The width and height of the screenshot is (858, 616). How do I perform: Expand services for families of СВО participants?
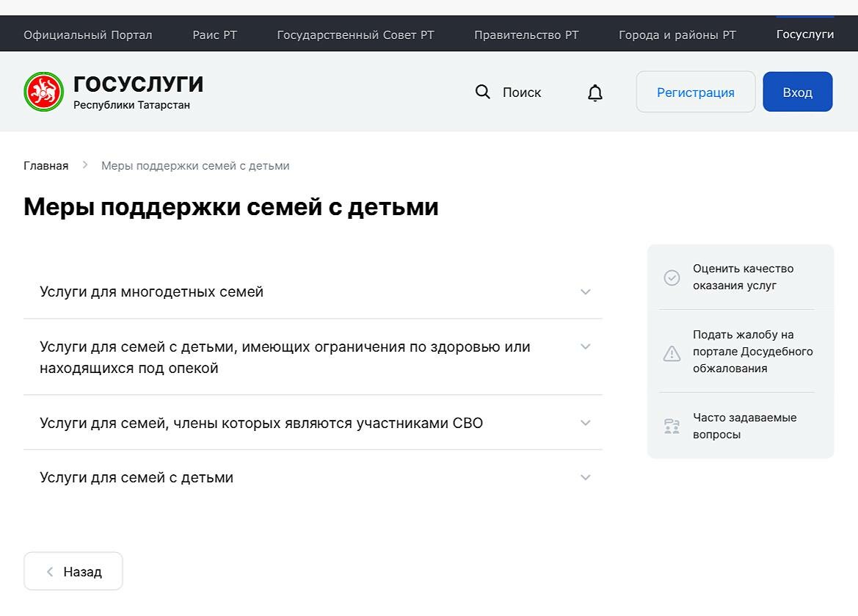(x=313, y=423)
